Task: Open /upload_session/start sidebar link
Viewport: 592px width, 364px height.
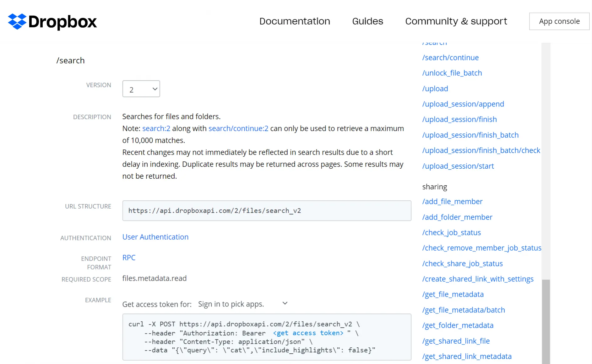Action: point(458,166)
